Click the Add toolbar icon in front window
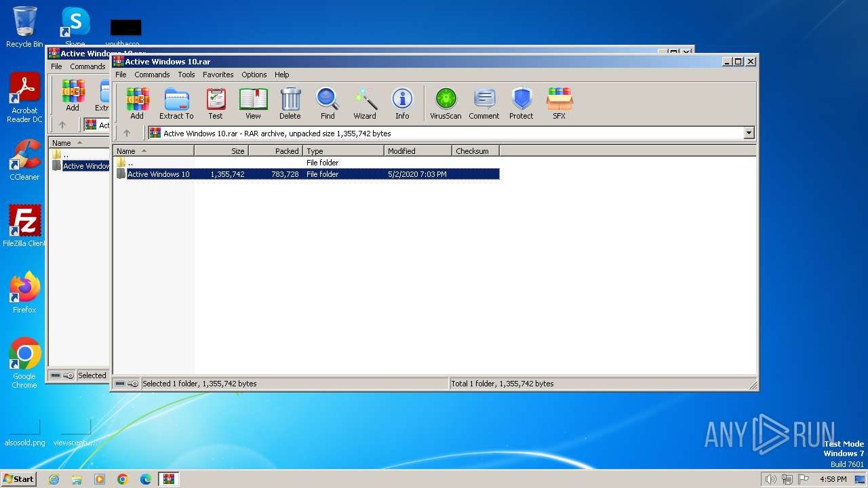The height and width of the screenshot is (488, 868). coord(137,104)
